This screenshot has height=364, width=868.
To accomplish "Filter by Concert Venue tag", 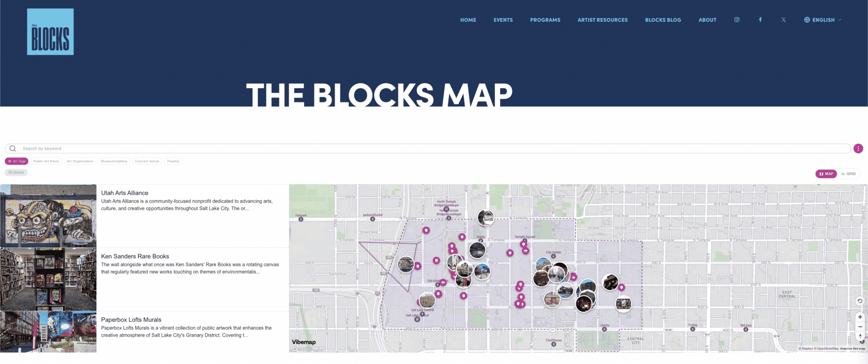I will tap(147, 161).
